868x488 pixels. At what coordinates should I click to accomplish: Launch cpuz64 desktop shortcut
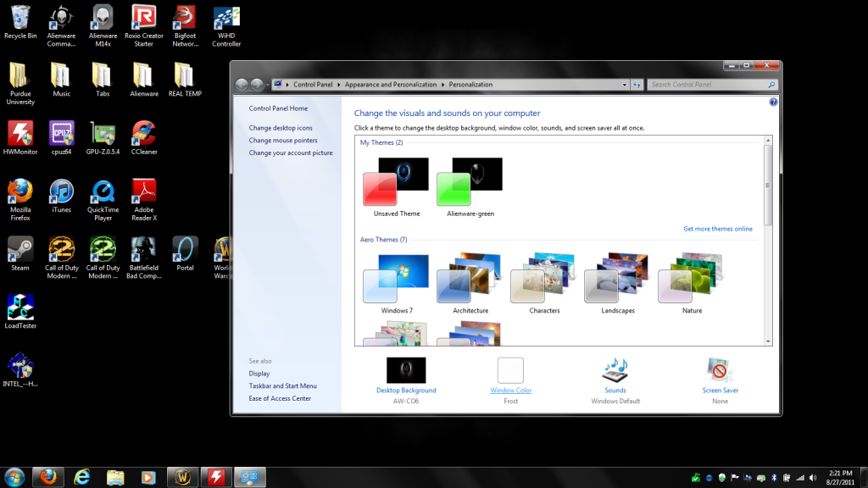[x=61, y=138]
